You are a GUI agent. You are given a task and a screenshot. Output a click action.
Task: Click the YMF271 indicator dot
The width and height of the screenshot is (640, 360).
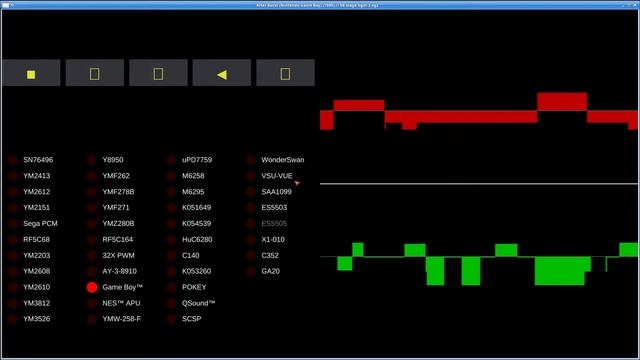click(x=92, y=208)
